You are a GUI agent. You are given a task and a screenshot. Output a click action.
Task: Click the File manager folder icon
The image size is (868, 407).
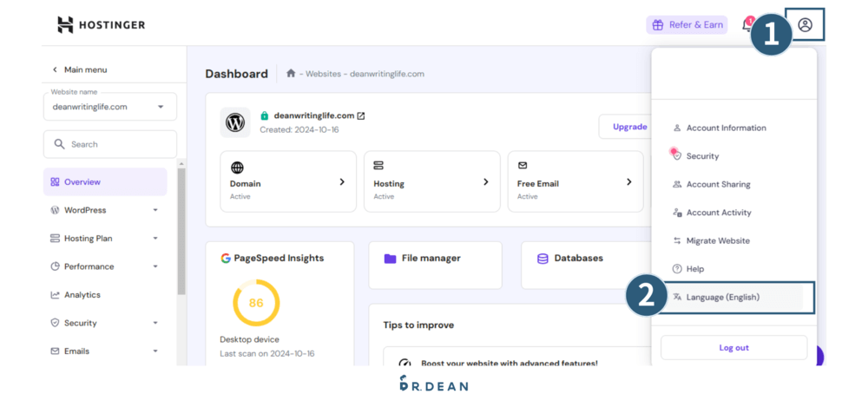(x=390, y=259)
